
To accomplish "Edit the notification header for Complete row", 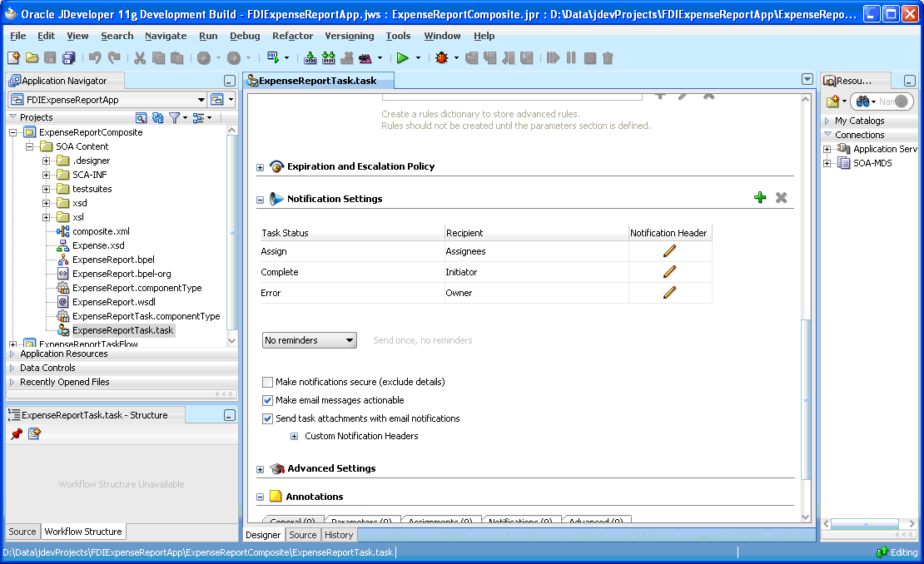I will click(x=669, y=271).
